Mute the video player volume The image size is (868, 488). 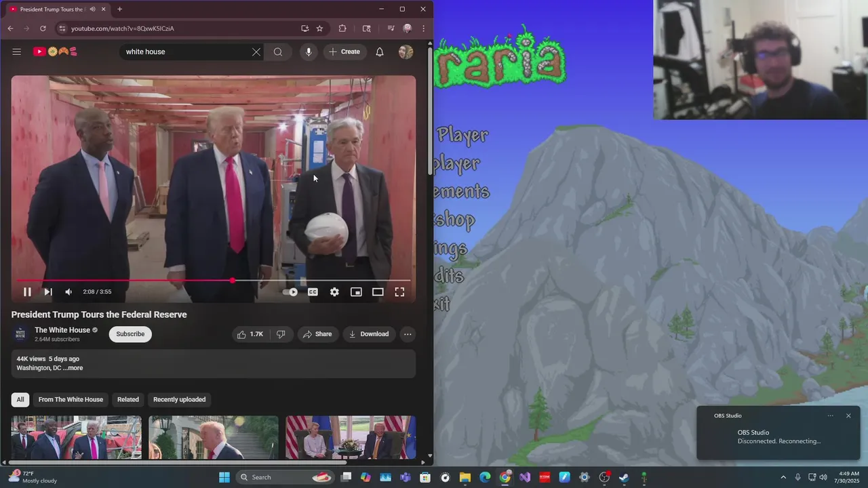[x=68, y=292]
